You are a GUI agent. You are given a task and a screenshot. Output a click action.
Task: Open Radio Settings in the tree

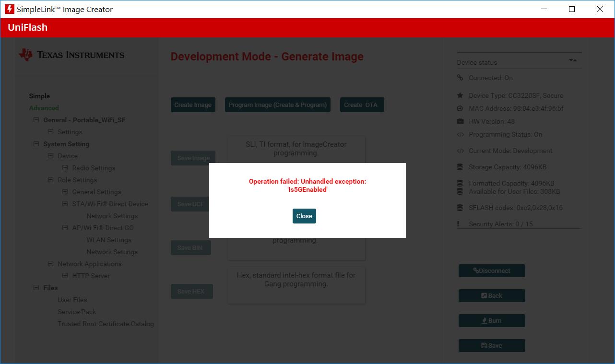tap(94, 168)
